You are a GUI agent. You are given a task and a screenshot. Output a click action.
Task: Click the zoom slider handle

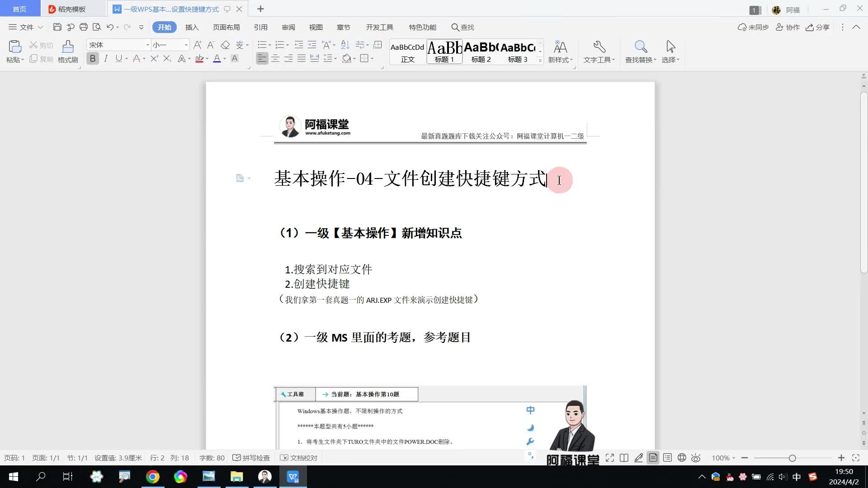792,458
